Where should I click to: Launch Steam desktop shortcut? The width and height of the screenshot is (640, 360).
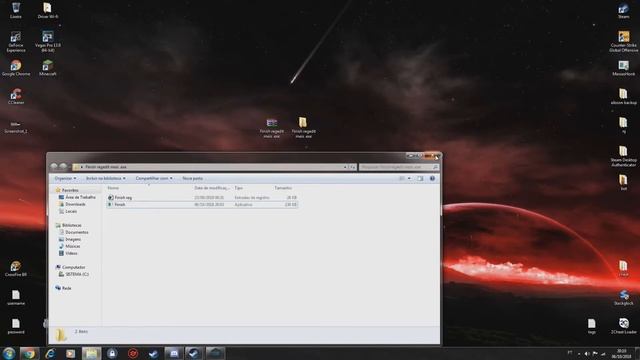point(623,10)
